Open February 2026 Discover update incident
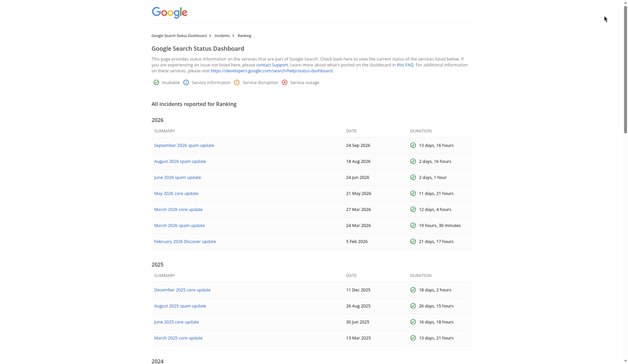This screenshot has height=364, width=628. [185, 241]
